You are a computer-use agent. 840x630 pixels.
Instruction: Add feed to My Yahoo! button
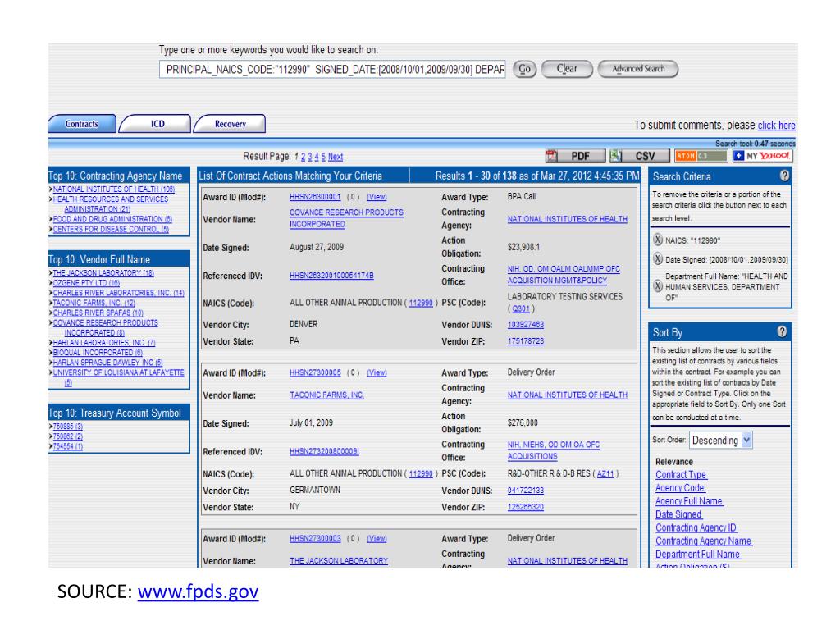762,156
